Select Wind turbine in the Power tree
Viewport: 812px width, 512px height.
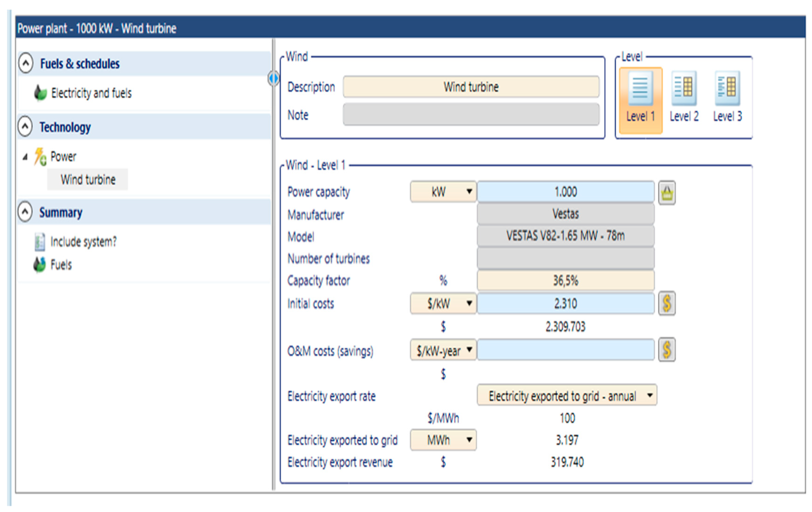click(88, 179)
